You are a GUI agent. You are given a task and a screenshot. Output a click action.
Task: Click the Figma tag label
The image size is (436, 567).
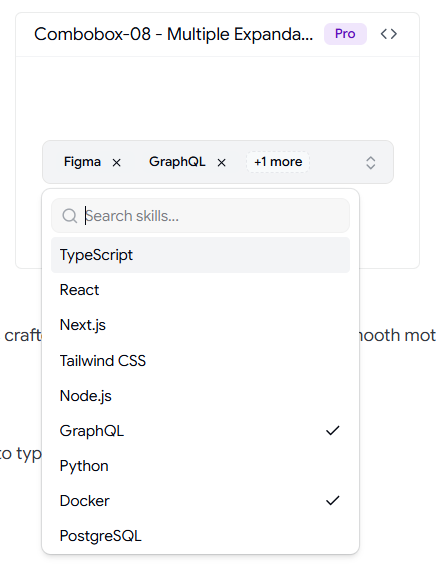tap(82, 162)
